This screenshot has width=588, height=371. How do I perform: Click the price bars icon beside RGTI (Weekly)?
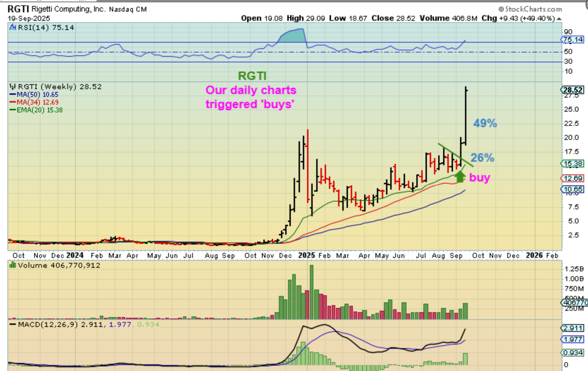pos(13,86)
